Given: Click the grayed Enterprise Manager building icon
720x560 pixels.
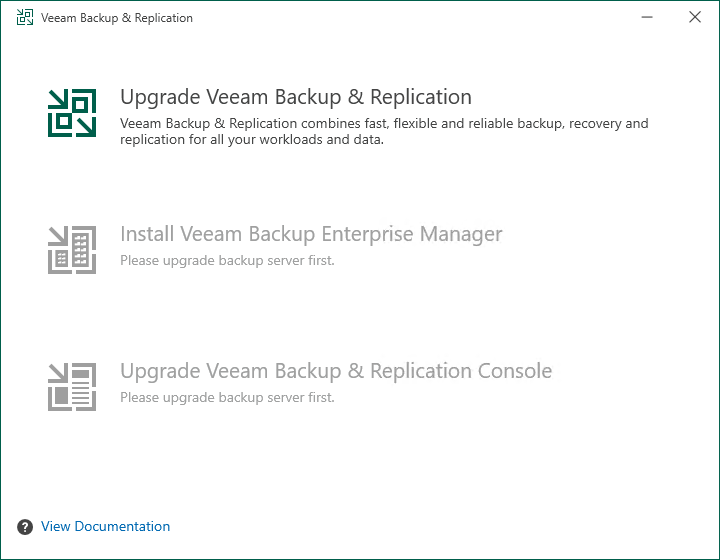Looking at the screenshot, I should 72,249.
